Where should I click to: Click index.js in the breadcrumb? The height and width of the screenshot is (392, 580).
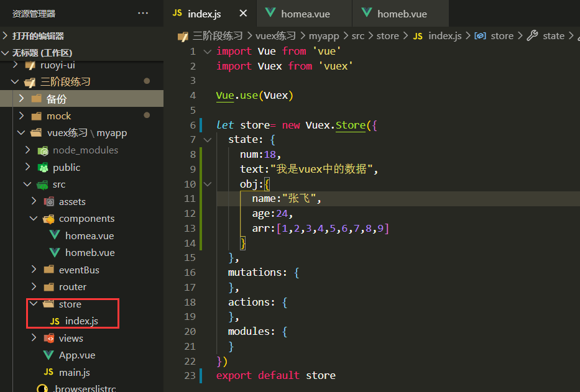(444, 36)
